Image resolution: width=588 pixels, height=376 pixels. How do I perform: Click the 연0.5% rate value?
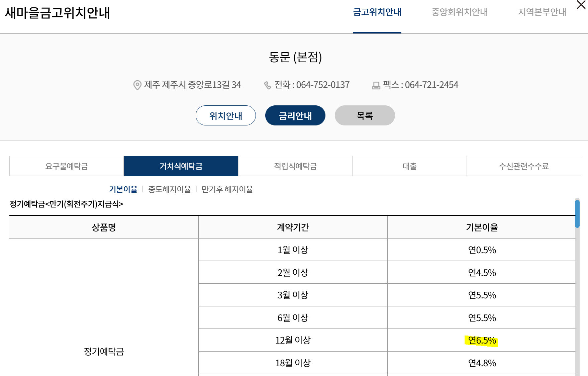482,250
